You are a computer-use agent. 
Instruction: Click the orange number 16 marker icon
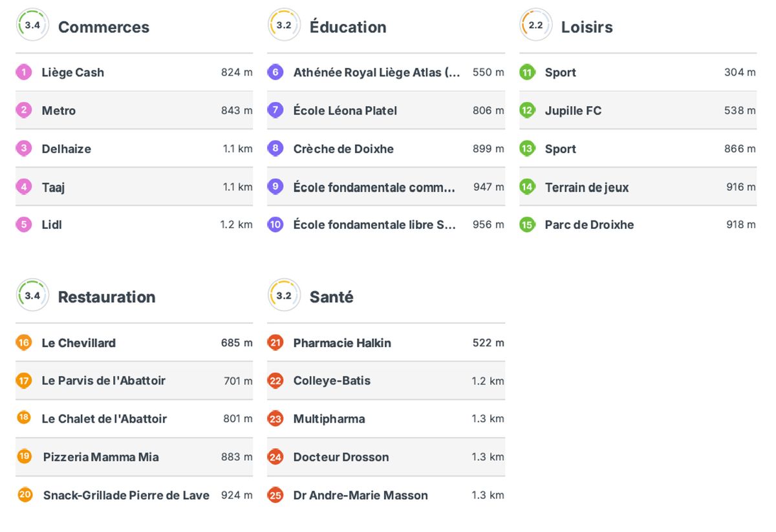24,343
